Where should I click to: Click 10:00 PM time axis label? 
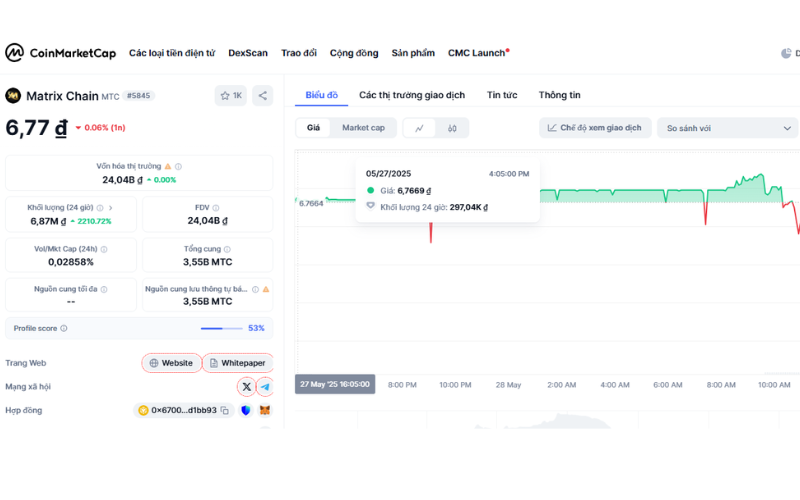(x=455, y=385)
